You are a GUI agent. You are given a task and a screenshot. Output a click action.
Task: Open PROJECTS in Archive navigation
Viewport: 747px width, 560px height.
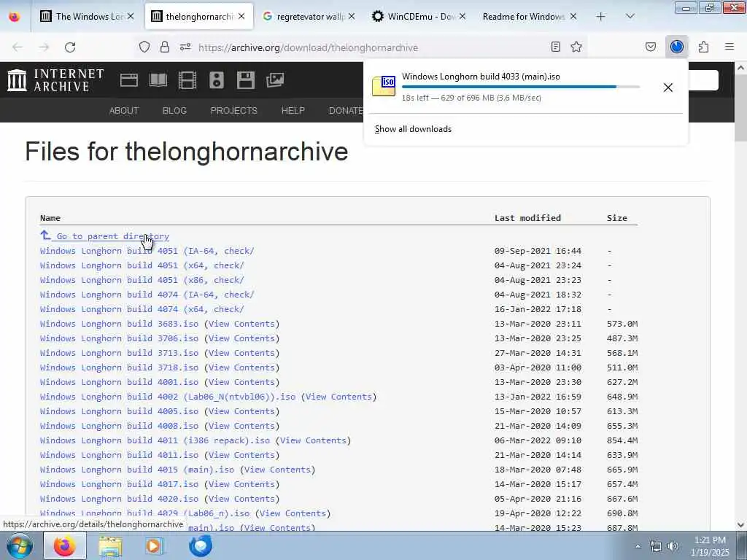click(x=234, y=111)
